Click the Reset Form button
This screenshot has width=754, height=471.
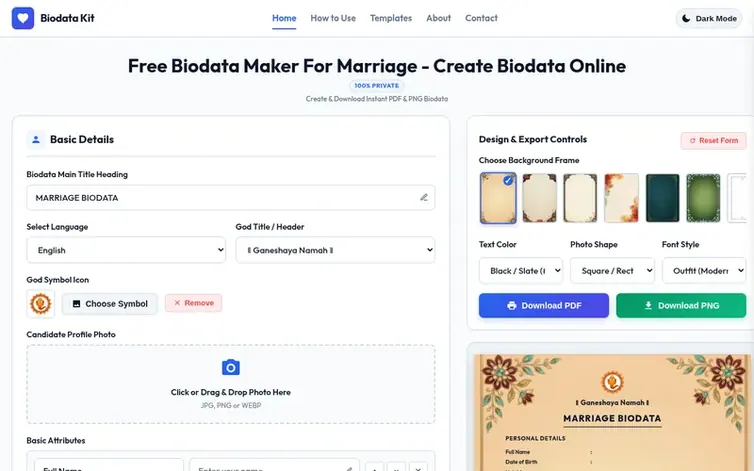[714, 140]
